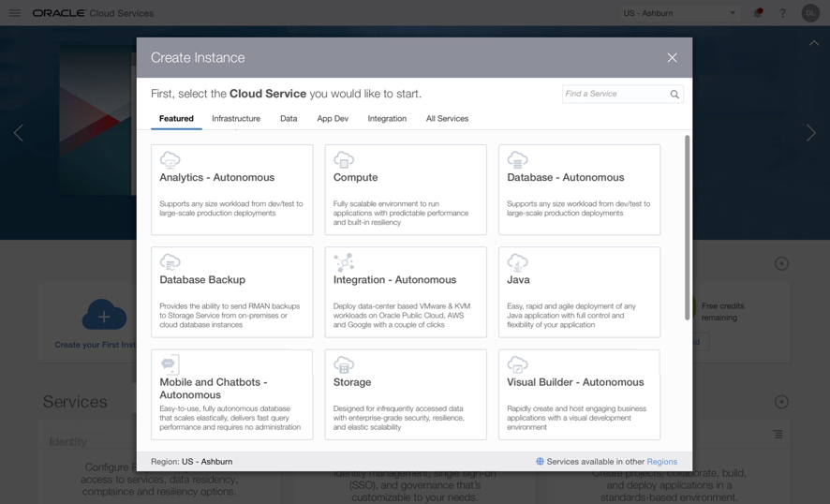Click the Storage card description text
The width and height of the screenshot is (830, 504).
point(398,418)
